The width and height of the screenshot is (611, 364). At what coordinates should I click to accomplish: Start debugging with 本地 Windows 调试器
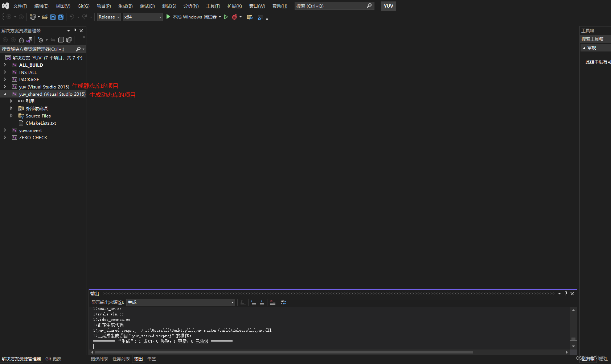[x=191, y=17]
